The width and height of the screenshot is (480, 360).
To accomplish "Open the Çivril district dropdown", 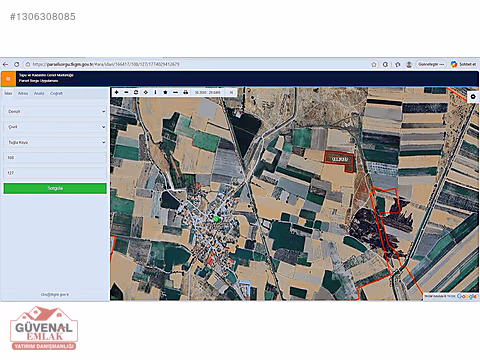I will (55, 127).
